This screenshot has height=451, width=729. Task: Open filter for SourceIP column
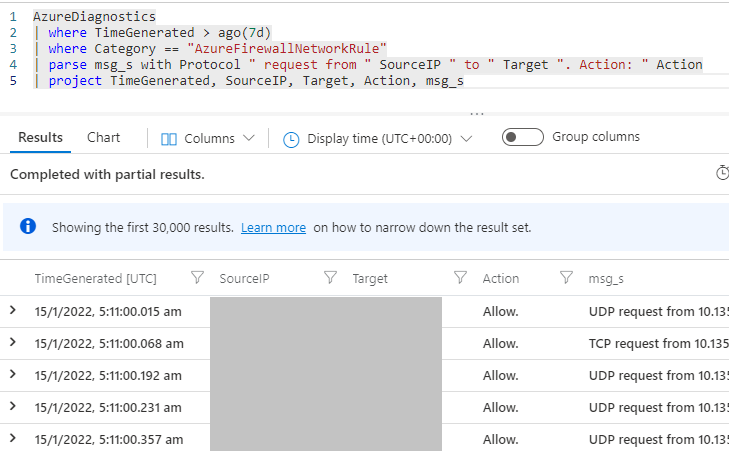tap(331, 278)
